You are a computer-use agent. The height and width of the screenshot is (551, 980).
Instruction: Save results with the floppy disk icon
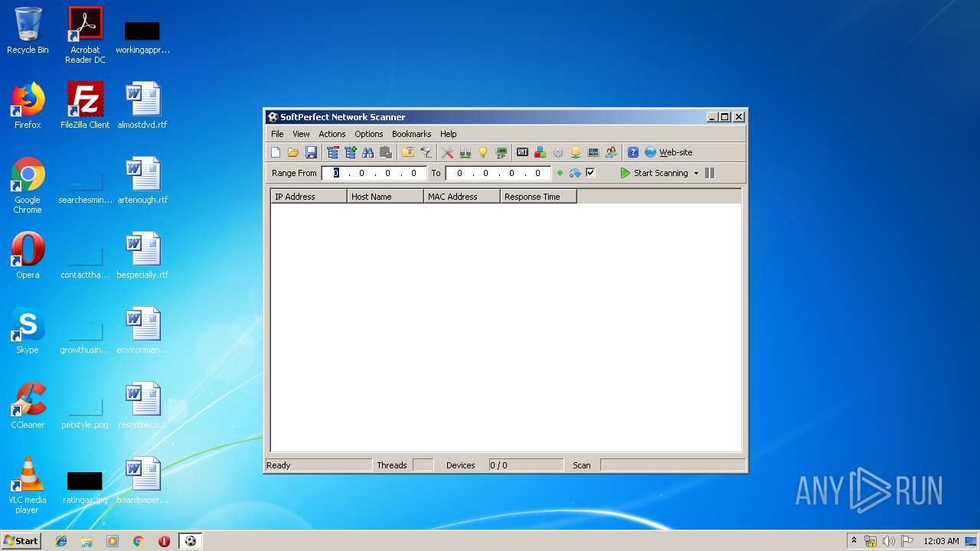coord(311,152)
